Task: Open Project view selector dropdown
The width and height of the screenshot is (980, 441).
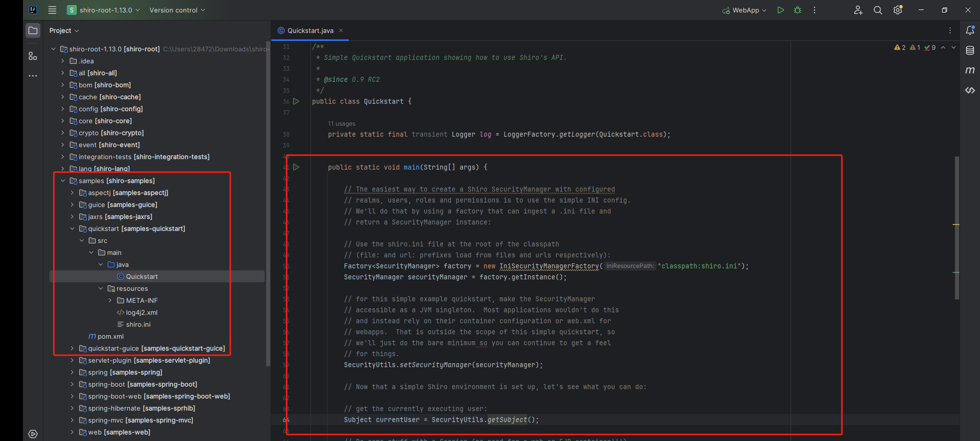Action: [x=64, y=30]
